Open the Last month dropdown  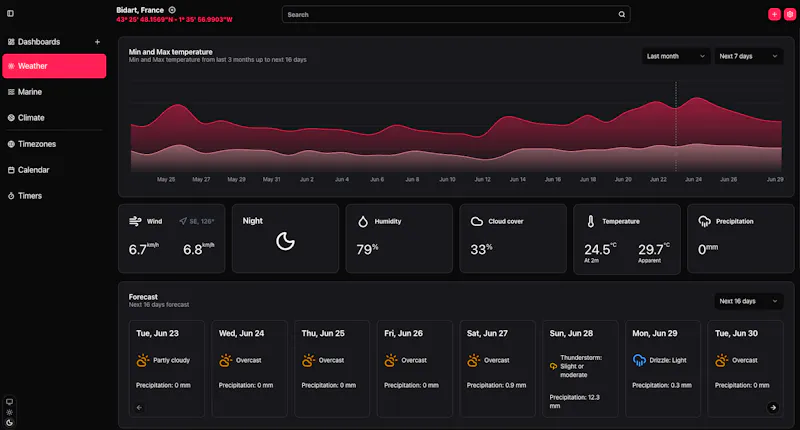[x=676, y=56]
